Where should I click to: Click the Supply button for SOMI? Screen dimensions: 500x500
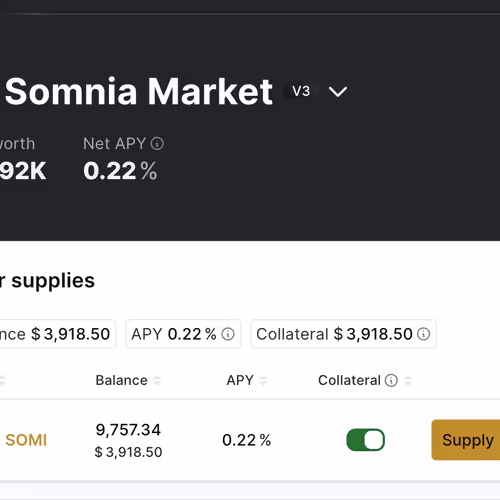tap(466, 440)
